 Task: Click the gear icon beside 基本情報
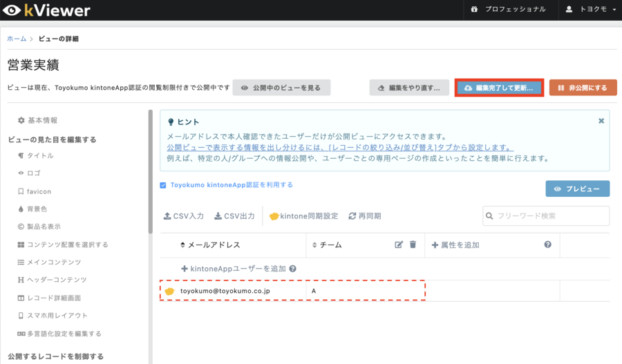[21, 120]
